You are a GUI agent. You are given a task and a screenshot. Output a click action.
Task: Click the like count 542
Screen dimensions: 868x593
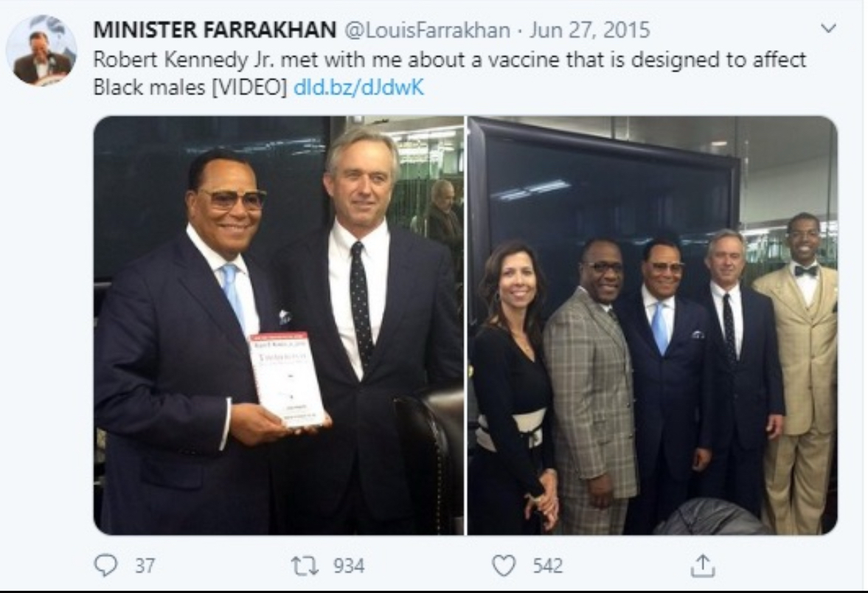pyautogui.click(x=547, y=566)
